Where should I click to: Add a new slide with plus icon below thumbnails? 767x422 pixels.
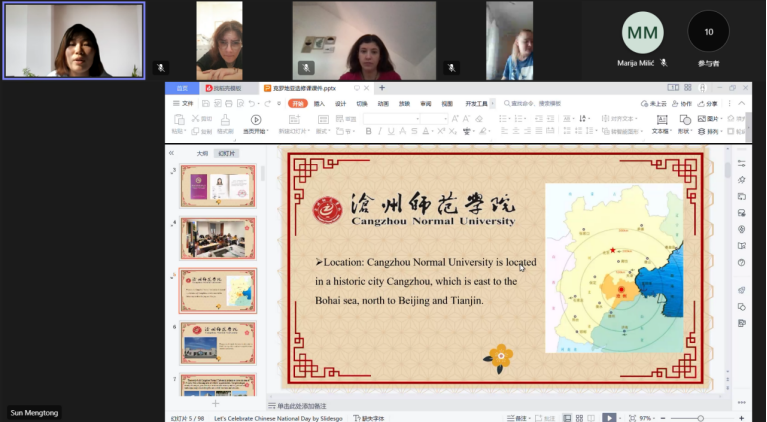[215, 404]
